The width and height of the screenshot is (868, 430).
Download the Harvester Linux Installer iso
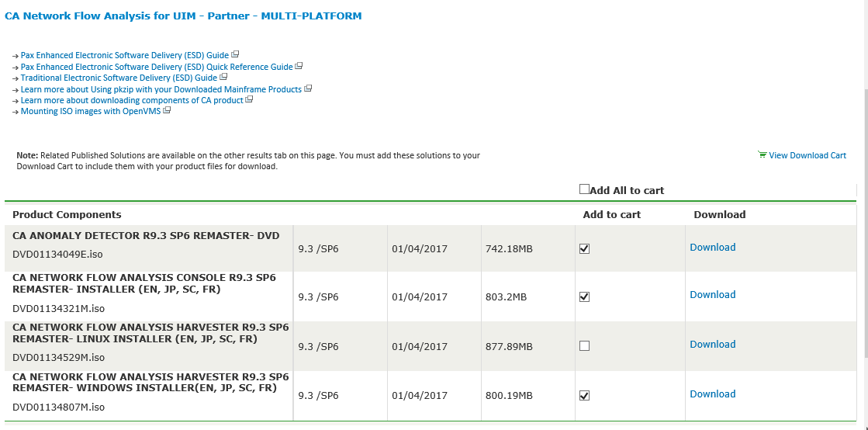pos(712,344)
